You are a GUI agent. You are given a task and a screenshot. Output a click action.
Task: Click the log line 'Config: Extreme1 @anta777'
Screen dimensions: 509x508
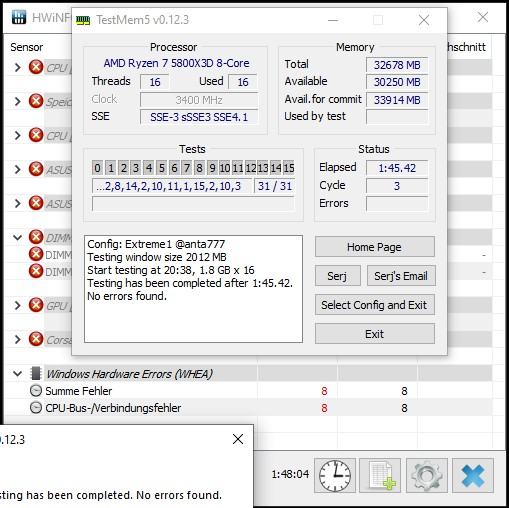[156, 244]
